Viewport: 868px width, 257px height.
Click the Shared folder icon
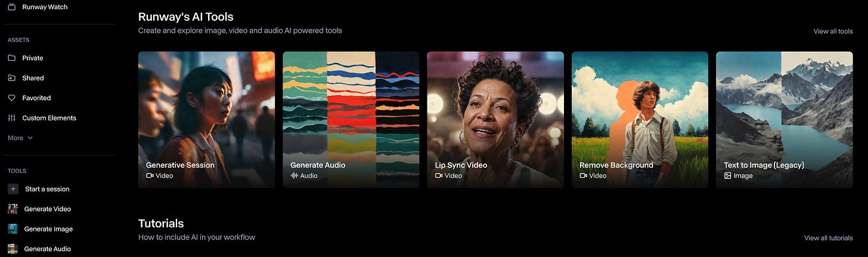pos(12,78)
